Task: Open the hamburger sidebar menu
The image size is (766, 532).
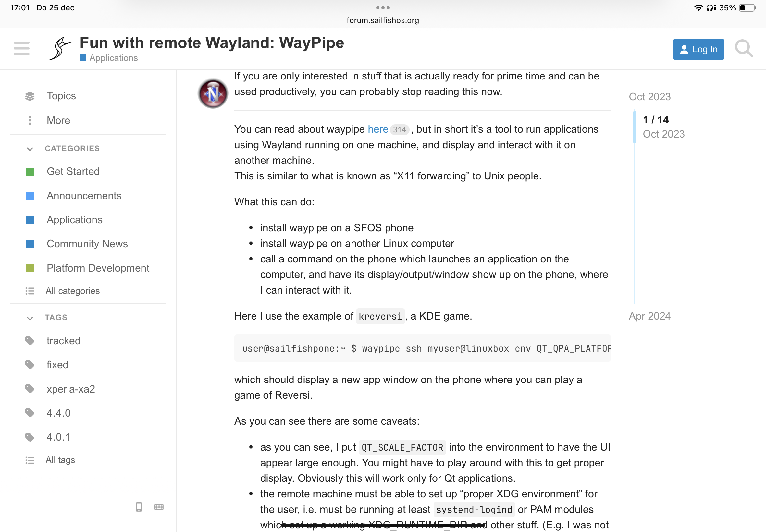Action: 22,49
